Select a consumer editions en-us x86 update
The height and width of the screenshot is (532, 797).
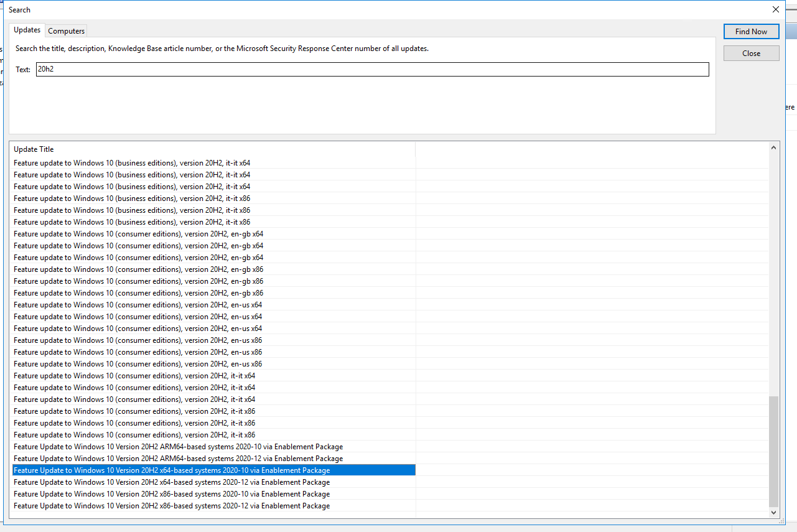[x=137, y=340]
